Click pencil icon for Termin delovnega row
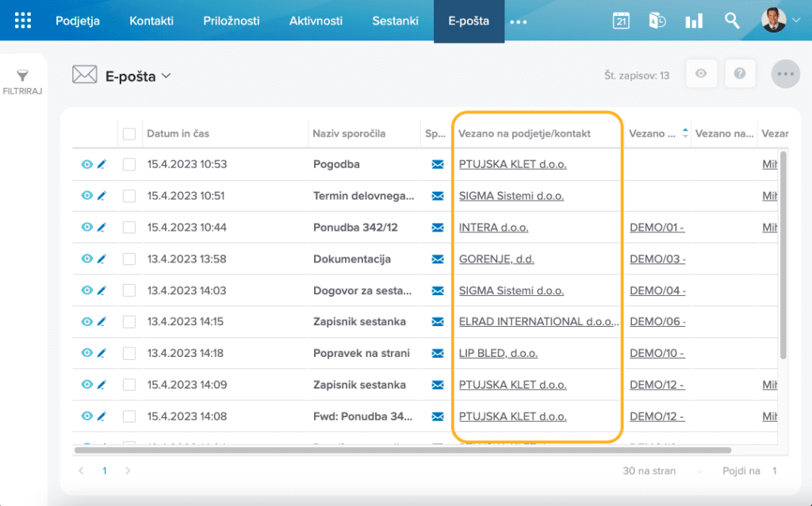Screen dimensions: 812x506 click(x=101, y=196)
